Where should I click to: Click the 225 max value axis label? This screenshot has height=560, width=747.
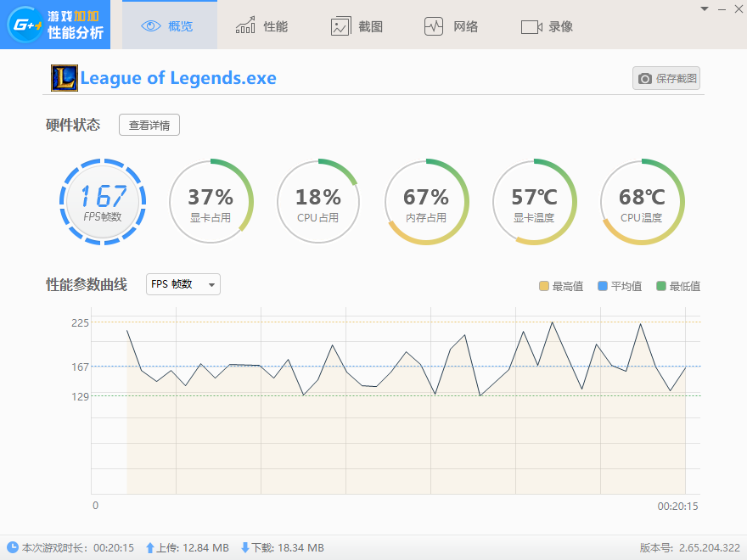tap(80, 323)
